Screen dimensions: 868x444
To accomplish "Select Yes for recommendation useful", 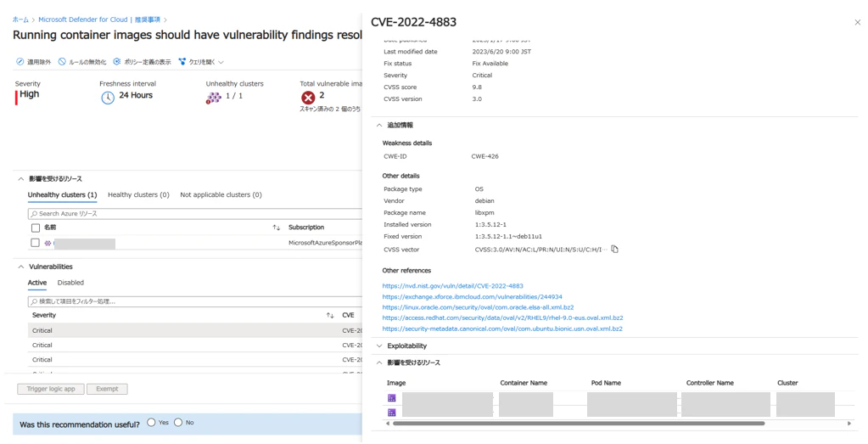I will pyautogui.click(x=151, y=423).
